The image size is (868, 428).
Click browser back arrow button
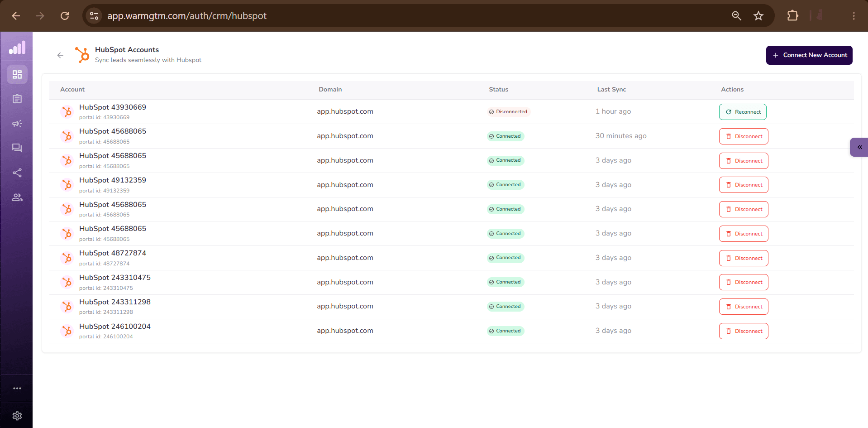(x=16, y=16)
